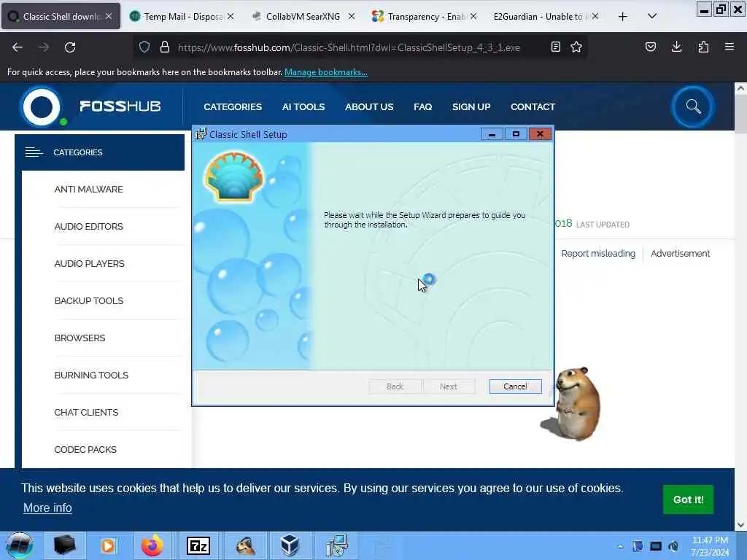Open the BROWSERS category
747x560 pixels.
pos(80,338)
